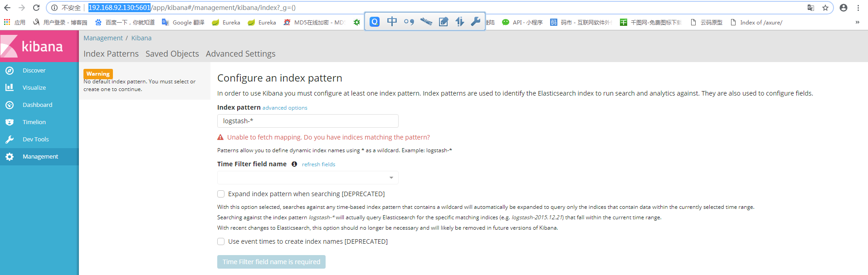Click the Management breadcrumb link
Image resolution: width=868 pixels, height=275 pixels.
point(103,38)
